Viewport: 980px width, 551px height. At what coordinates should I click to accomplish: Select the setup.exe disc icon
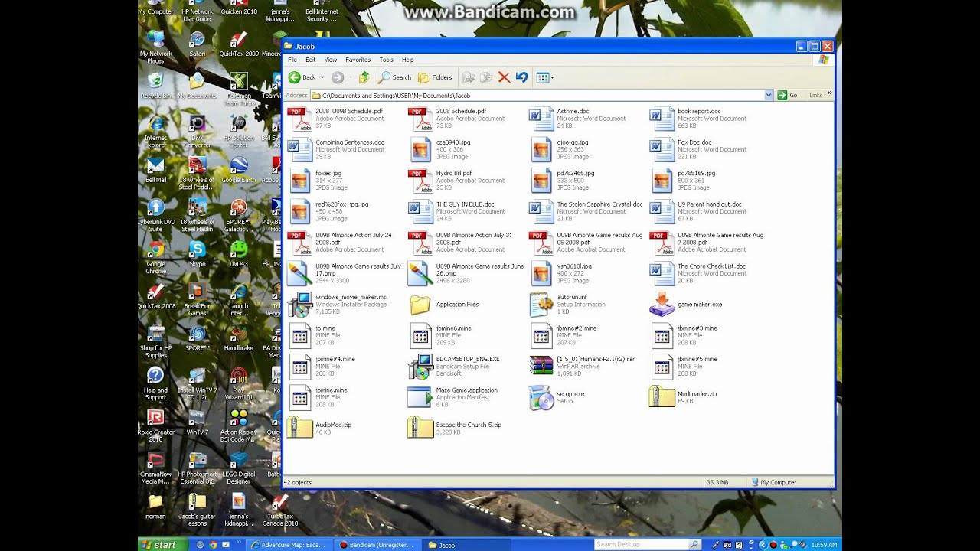pos(541,397)
